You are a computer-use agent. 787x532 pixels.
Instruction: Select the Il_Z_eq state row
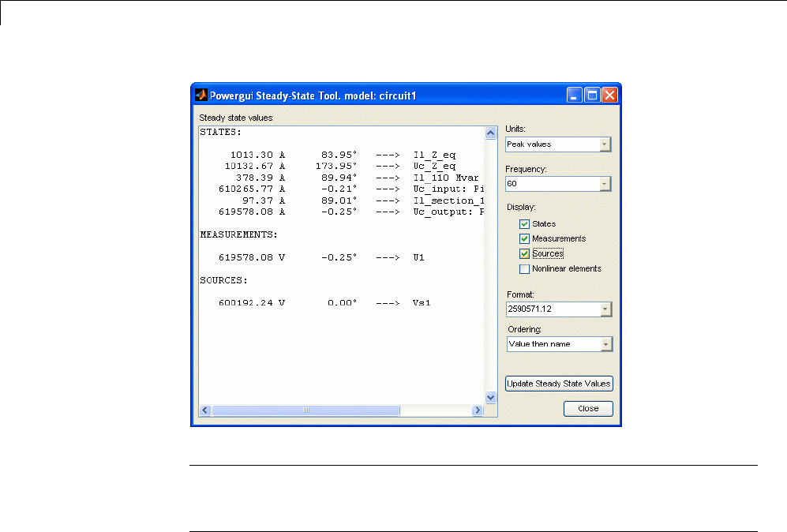pos(343,155)
